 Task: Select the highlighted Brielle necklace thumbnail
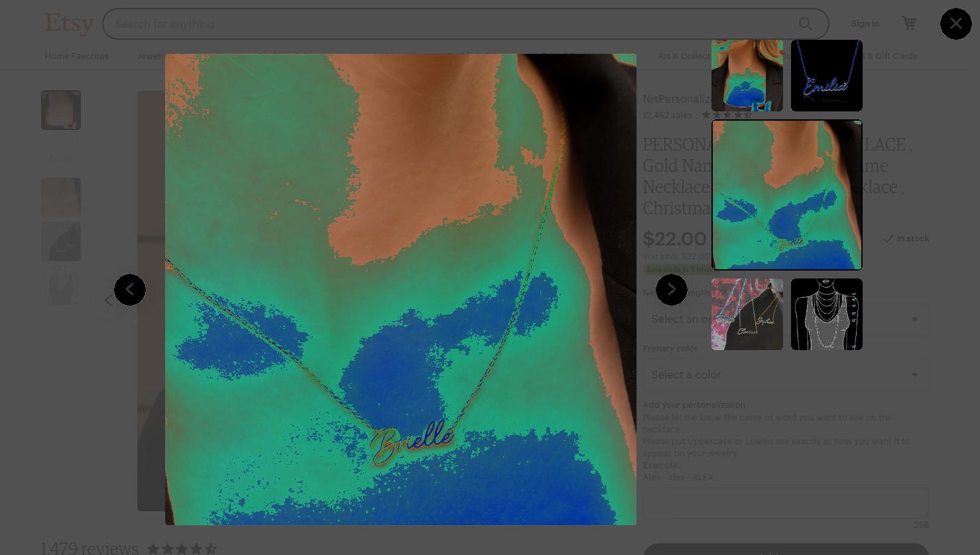pos(787,195)
